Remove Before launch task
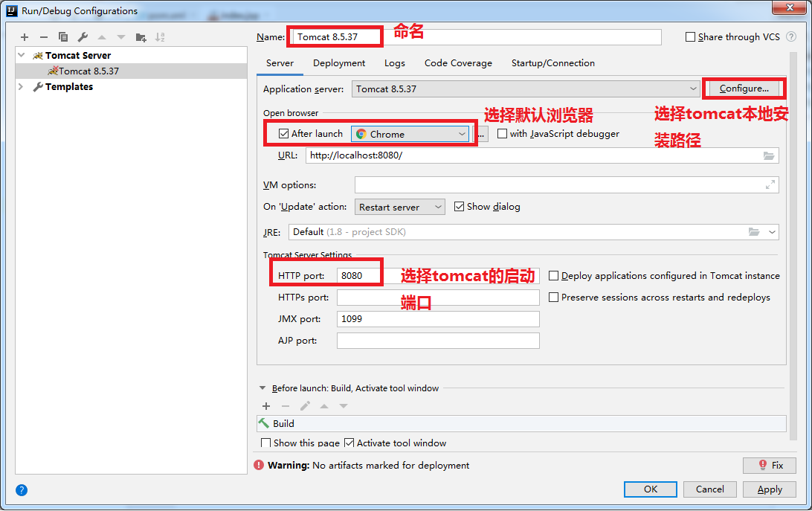The image size is (812, 511). (x=286, y=406)
